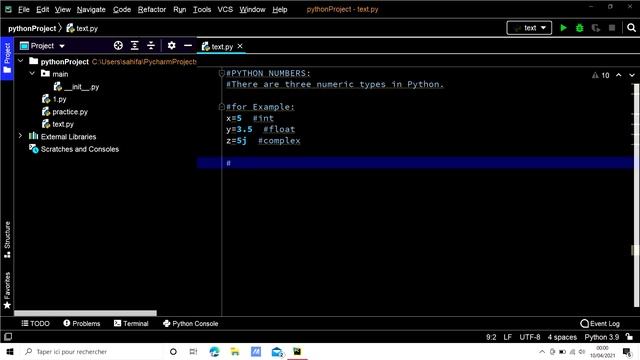640x360 pixels.
Task: Click the highlighted editor line with #
Action: pyautogui.click(x=415, y=163)
